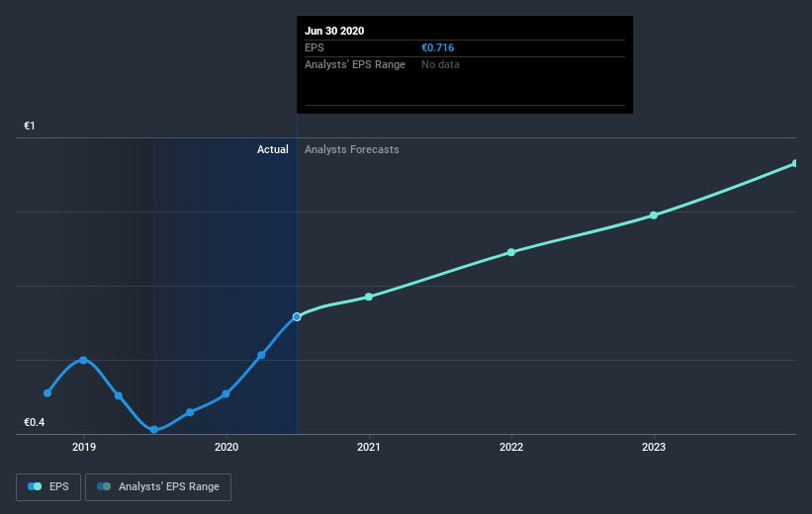The width and height of the screenshot is (812, 514).
Task: Click the Jun 30 2020 tooltip header
Action: [334, 31]
